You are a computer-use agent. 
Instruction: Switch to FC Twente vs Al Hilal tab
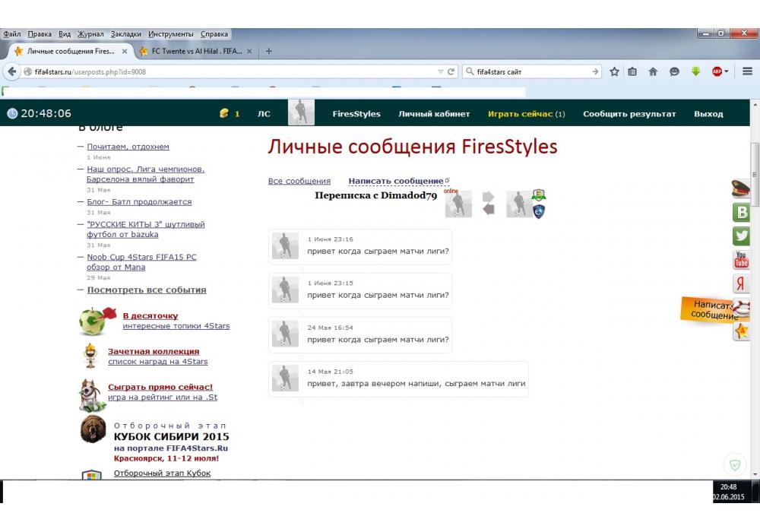click(x=196, y=52)
